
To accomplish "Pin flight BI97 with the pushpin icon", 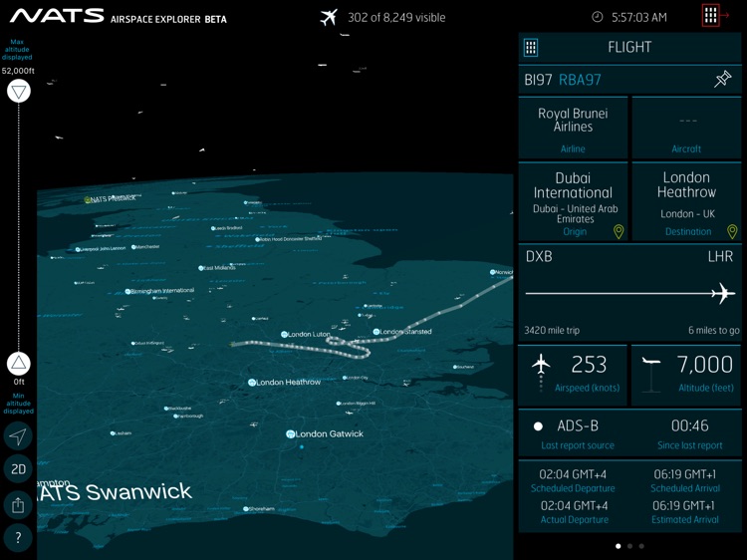I will coord(723,79).
